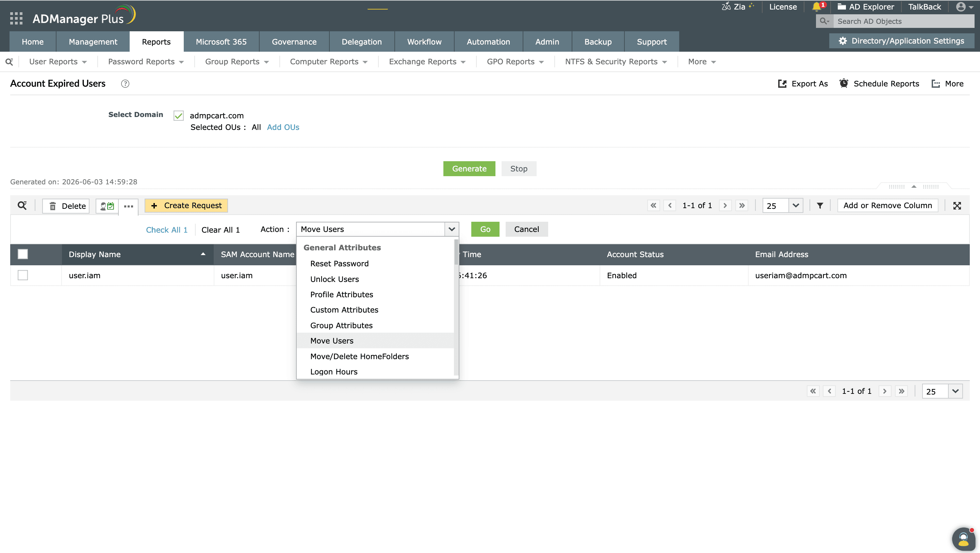
Task: Click the Search AD Objects field
Action: tap(903, 21)
